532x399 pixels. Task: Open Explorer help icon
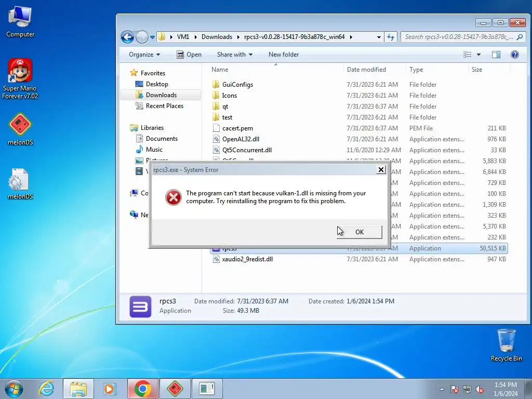pos(515,54)
